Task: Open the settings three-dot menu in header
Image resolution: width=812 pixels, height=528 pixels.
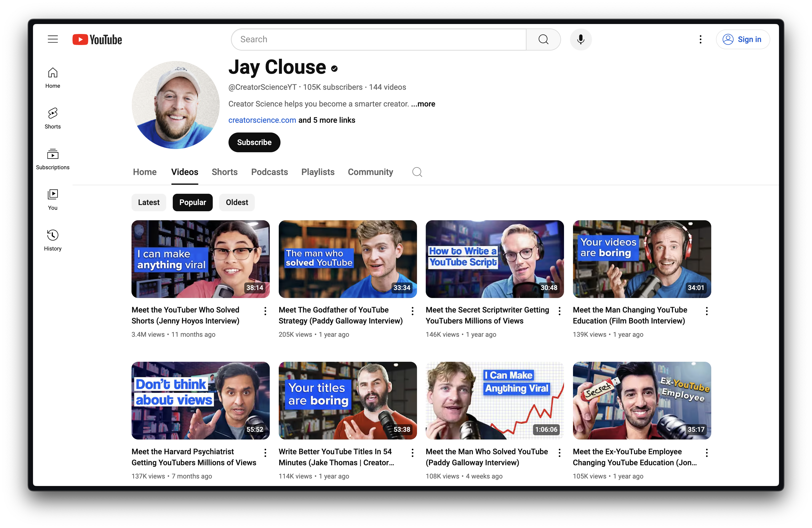Action: point(700,39)
